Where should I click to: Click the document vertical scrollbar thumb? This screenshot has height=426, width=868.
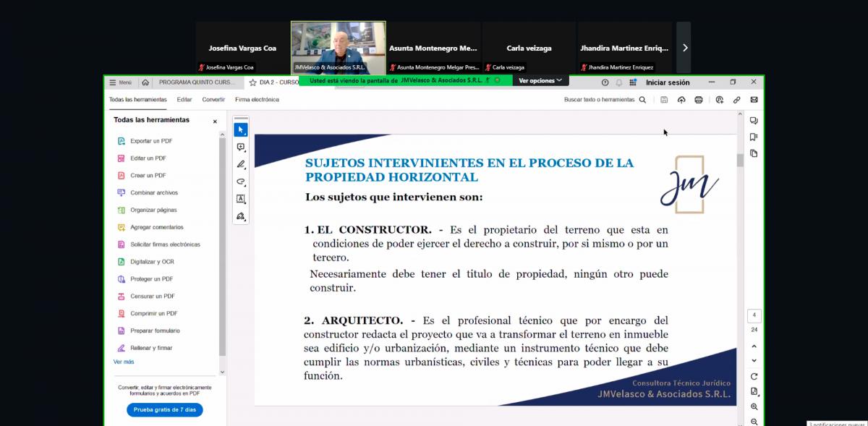[x=740, y=161]
